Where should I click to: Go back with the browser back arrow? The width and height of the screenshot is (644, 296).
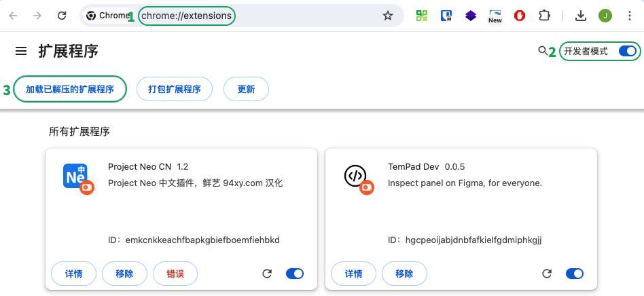[13, 16]
